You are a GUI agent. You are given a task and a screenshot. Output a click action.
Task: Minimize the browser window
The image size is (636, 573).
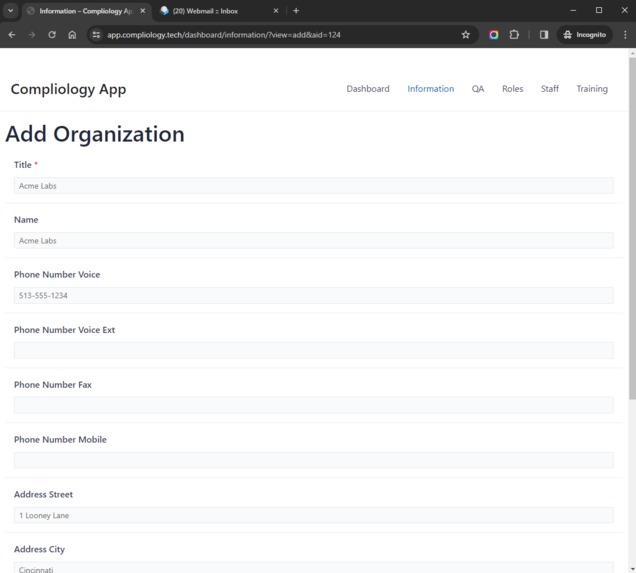coord(573,11)
